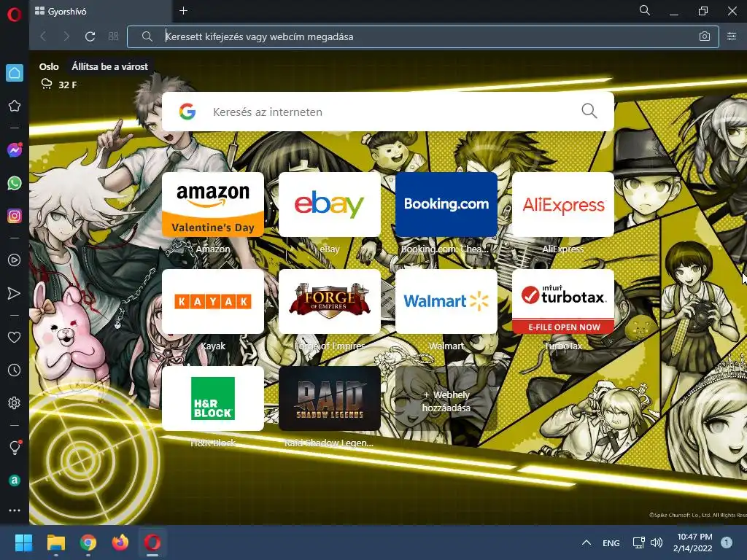Screen dimensions: 747x560
Task: Open My Flow paper-plane icon
Action: 15,293
